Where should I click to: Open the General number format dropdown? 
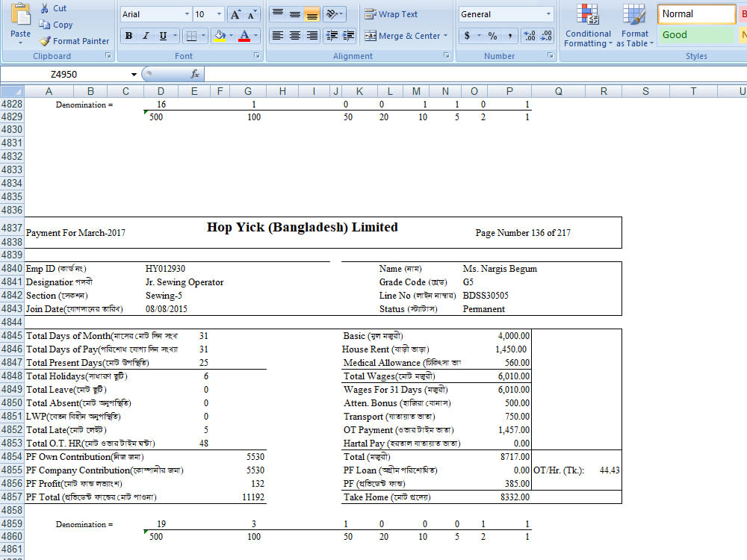coord(548,14)
